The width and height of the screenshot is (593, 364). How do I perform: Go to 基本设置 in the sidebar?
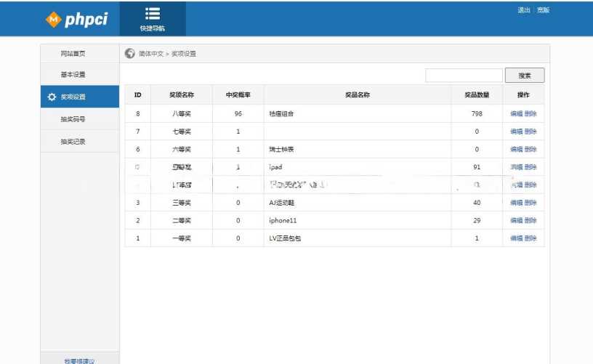(73, 75)
